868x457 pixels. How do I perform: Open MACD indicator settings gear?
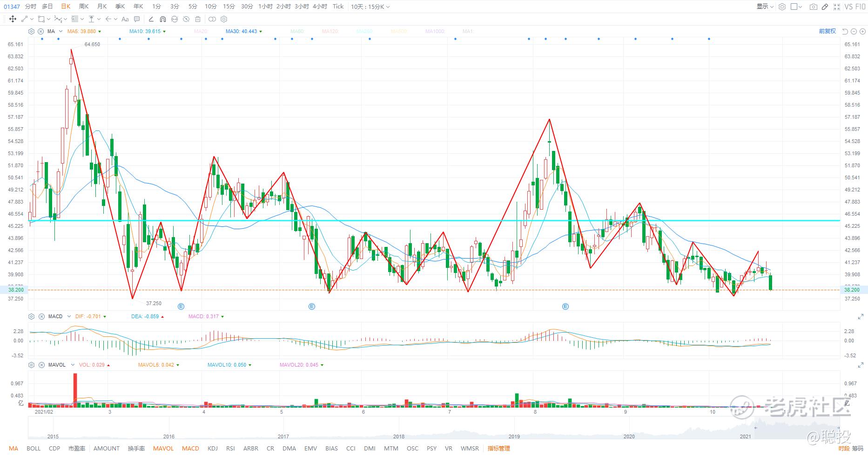click(x=31, y=316)
